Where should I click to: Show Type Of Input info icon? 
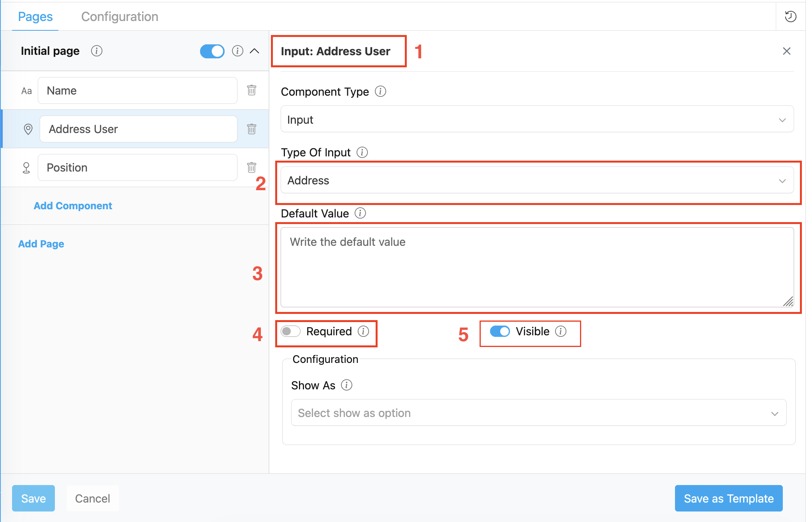coord(362,152)
